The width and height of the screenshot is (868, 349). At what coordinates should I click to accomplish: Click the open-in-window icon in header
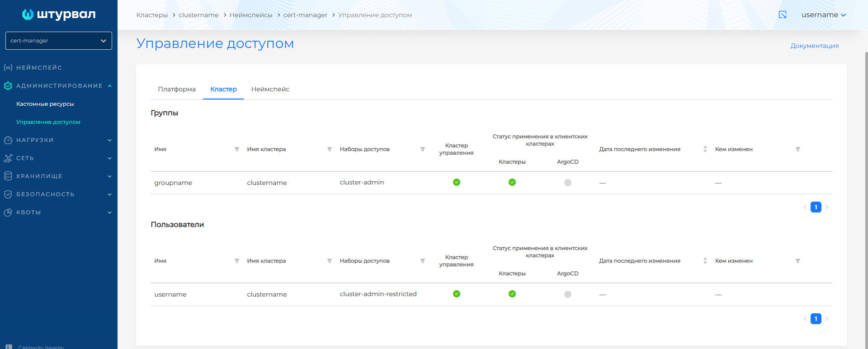783,14
